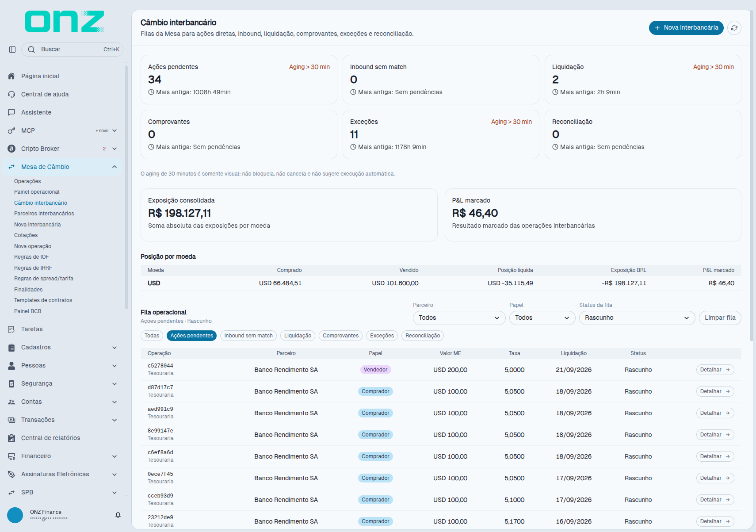Expand the Pessoas chevron
Image resolution: width=756 pixels, height=532 pixels.
[115, 365]
